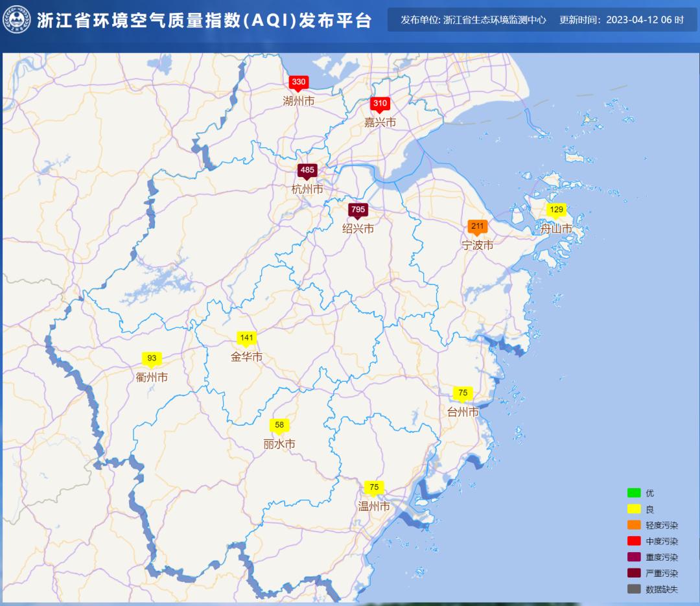Click the platform logo in header
Image resolution: width=700 pixels, height=606 pixels.
coord(17,19)
